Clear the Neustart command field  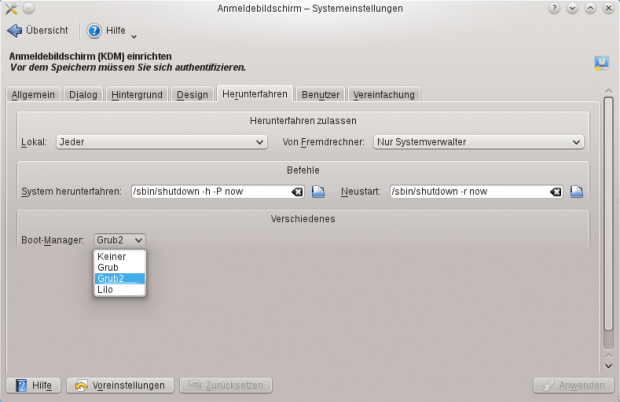point(556,192)
